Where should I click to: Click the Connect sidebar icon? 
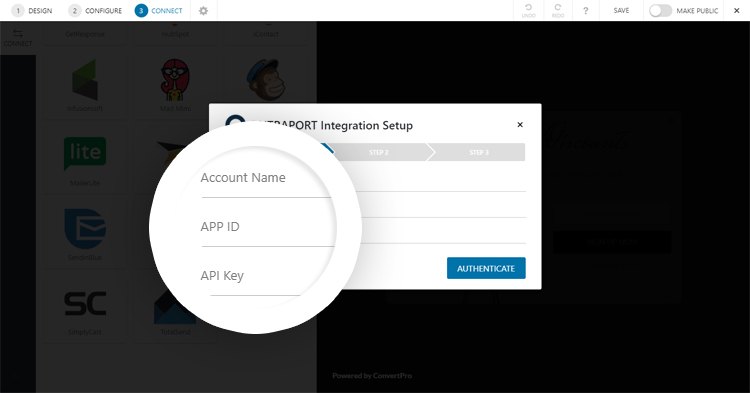pos(18,38)
